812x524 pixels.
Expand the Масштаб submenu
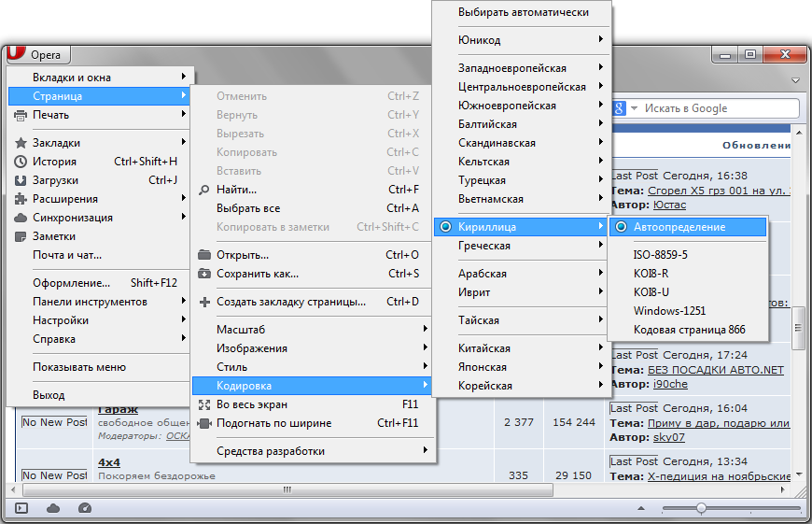[x=312, y=330]
